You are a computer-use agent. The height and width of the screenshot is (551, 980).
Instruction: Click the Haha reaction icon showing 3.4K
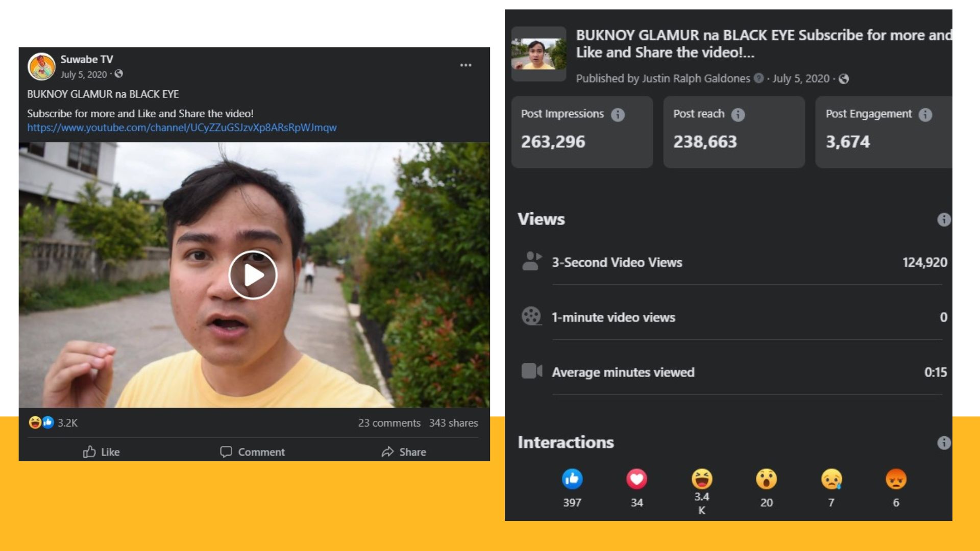702,479
